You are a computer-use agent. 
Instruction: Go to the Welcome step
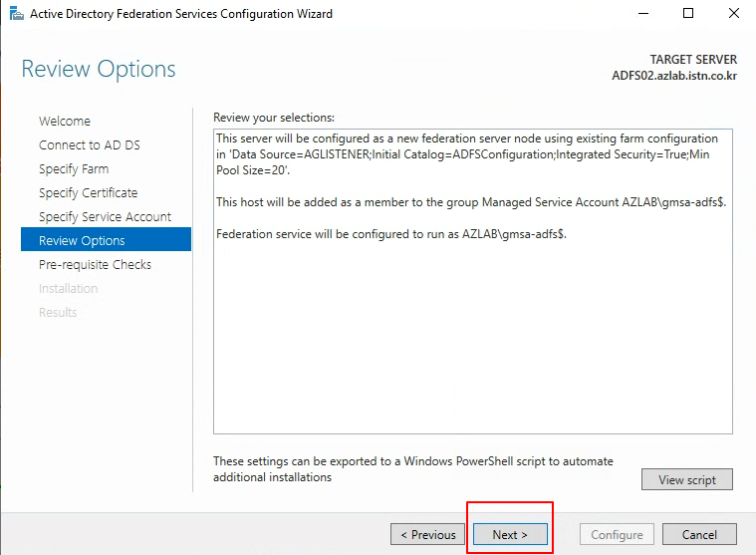point(65,121)
